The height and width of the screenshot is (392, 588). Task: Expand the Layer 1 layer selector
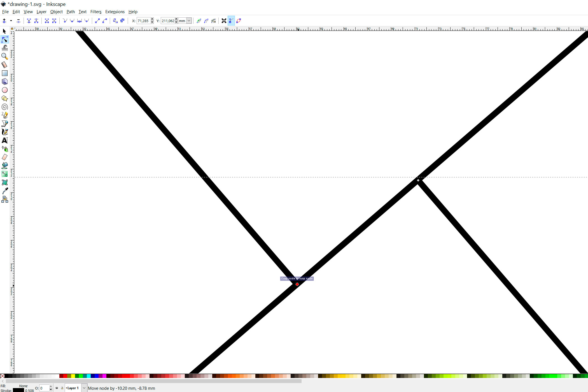[84, 388]
